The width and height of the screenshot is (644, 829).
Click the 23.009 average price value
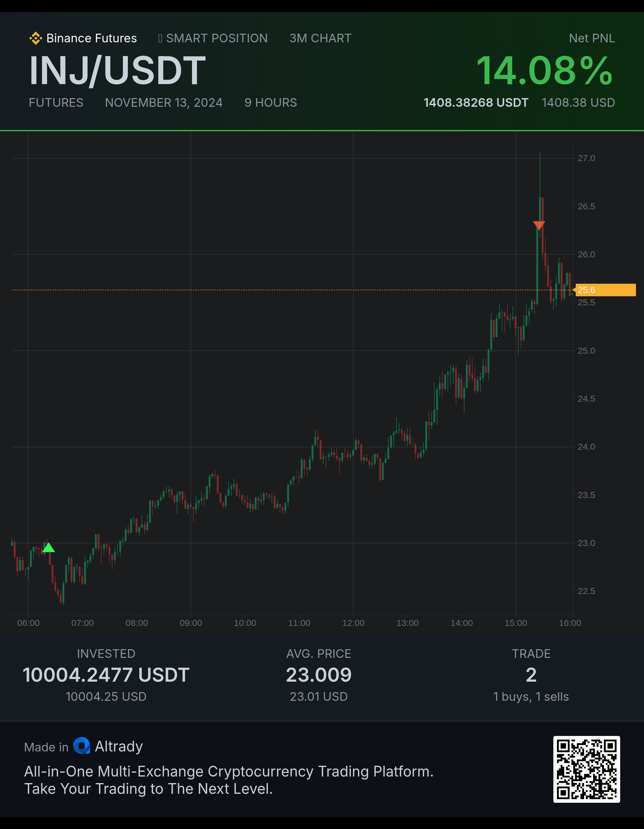click(x=319, y=675)
